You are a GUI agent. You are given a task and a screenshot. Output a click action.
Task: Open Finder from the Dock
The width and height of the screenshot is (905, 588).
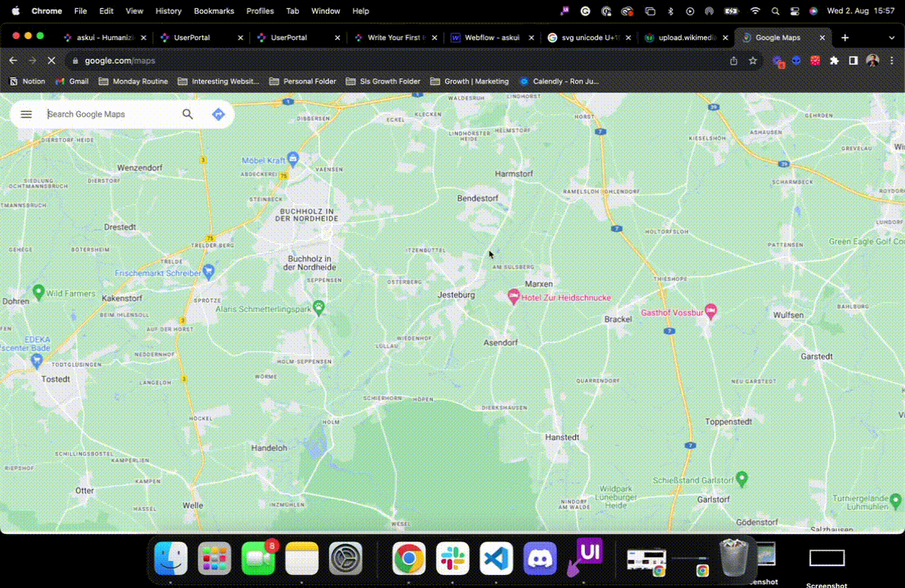coord(171,558)
